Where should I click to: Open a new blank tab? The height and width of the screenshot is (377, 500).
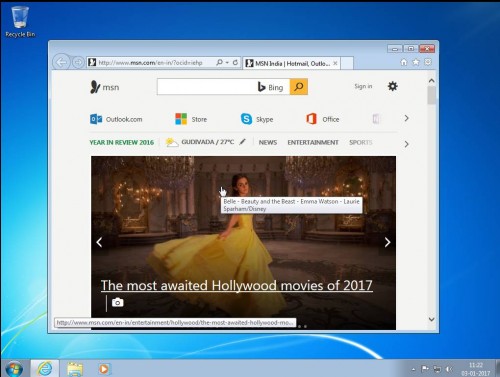347,63
